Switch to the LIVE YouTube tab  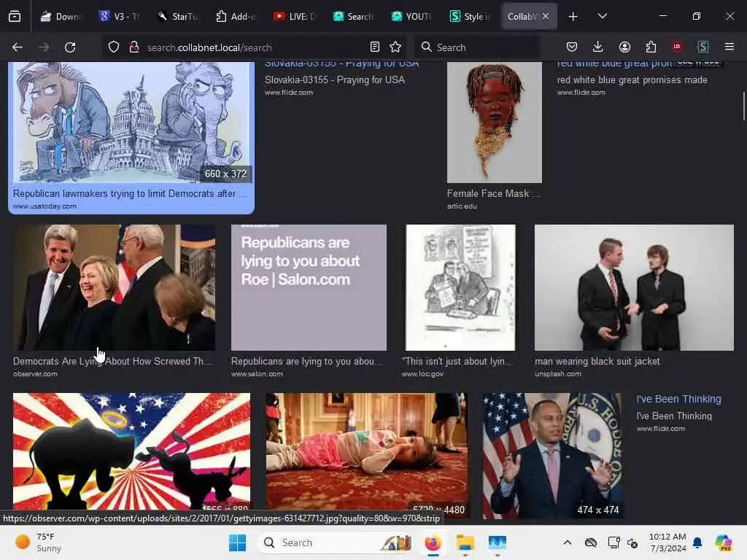(295, 16)
